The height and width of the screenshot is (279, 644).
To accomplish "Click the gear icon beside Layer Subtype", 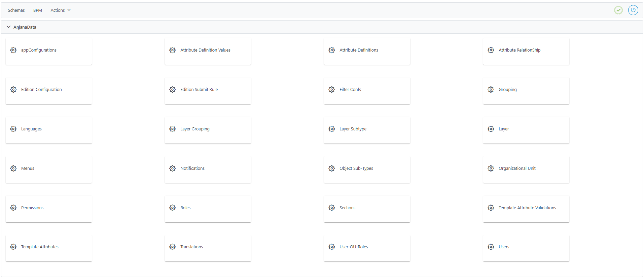I will (x=332, y=129).
